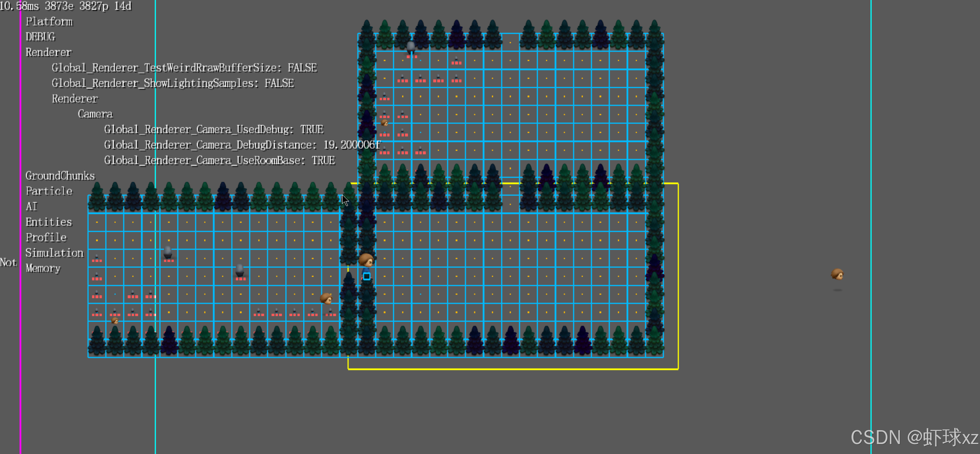Open the AI debug menu
Screen dimensions: 980x454
pyautogui.click(x=31, y=206)
